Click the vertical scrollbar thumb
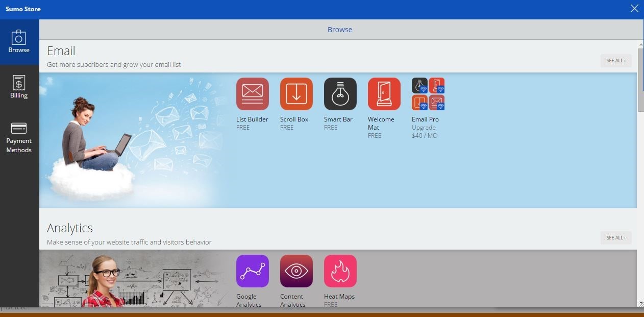The height and width of the screenshot is (317, 644). (x=641, y=80)
